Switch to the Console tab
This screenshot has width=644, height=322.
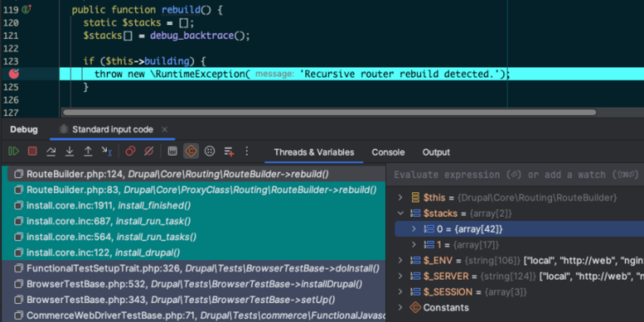(388, 152)
